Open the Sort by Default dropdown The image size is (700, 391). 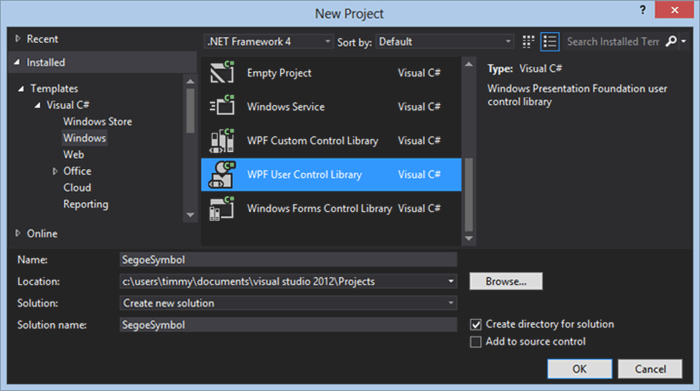click(x=445, y=42)
